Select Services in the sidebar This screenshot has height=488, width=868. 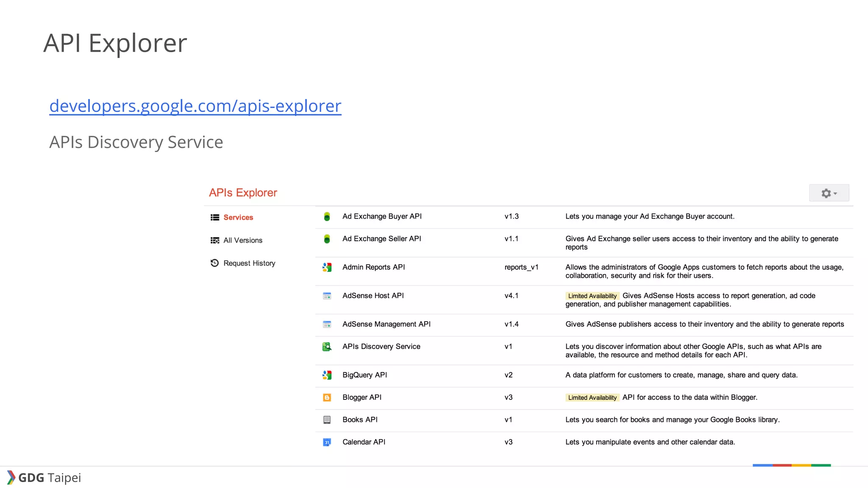point(238,217)
